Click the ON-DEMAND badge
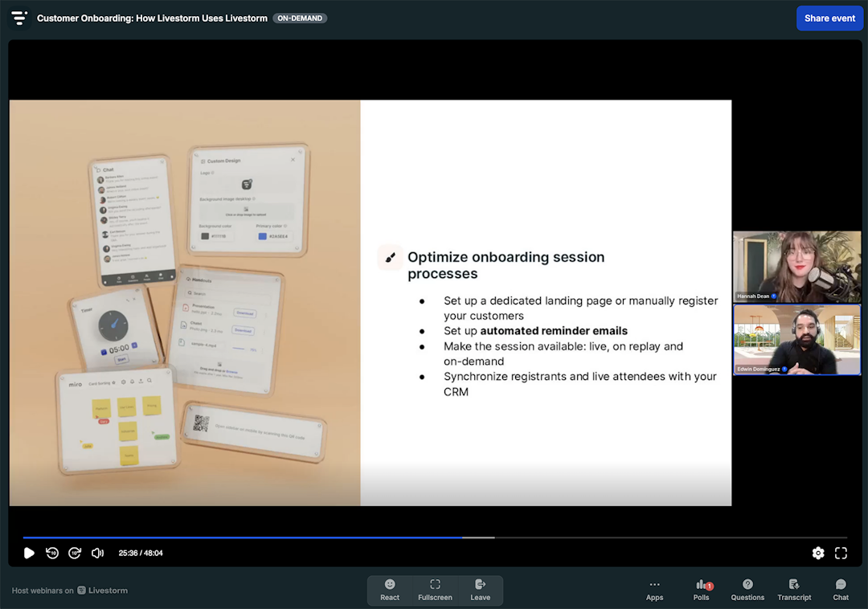868x609 pixels. click(x=300, y=18)
